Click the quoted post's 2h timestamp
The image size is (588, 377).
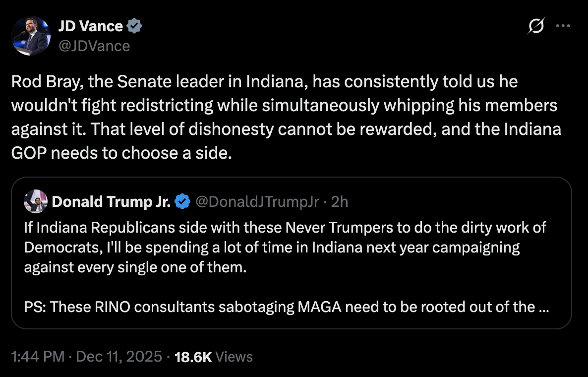pos(340,201)
